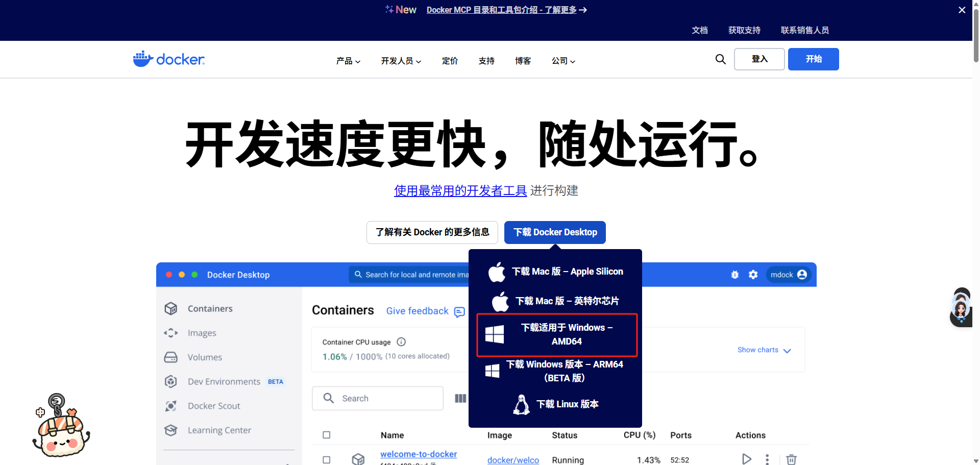980x465 pixels.
Task: Click the Learning Center graduation icon
Action: point(170,430)
